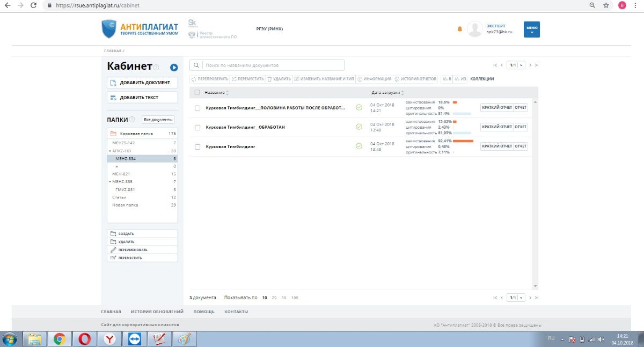Go to ИСТОРИЯ ОБНОВЛЕНИЙ footer link
This screenshot has height=347, width=644.
click(157, 312)
